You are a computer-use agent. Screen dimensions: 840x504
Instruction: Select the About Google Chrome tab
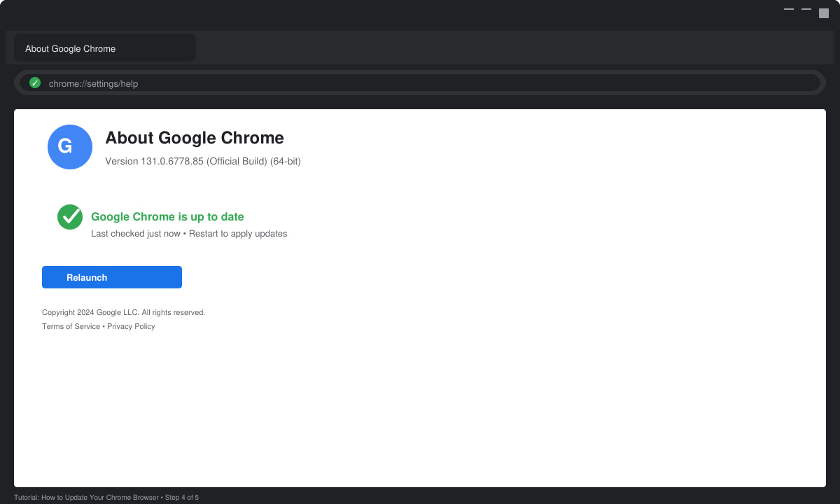coord(105,48)
